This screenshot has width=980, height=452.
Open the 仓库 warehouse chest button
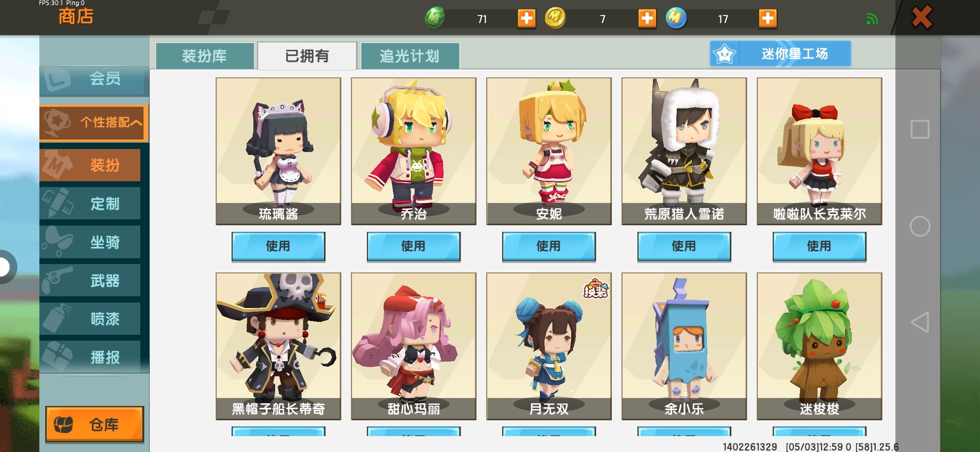pos(95,424)
